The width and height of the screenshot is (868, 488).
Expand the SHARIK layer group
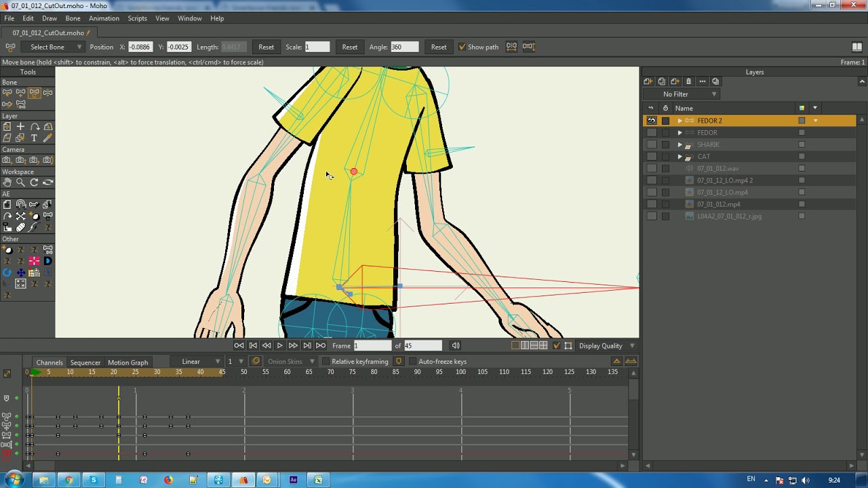pyautogui.click(x=680, y=145)
